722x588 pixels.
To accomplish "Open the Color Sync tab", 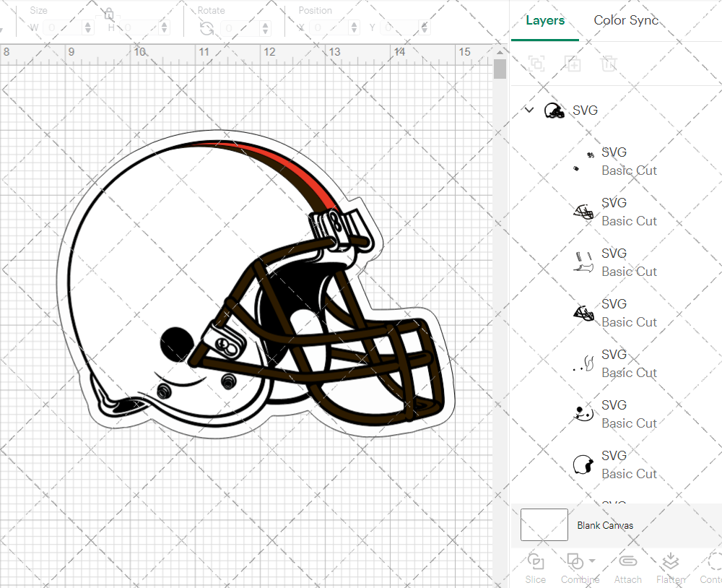I will [626, 20].
